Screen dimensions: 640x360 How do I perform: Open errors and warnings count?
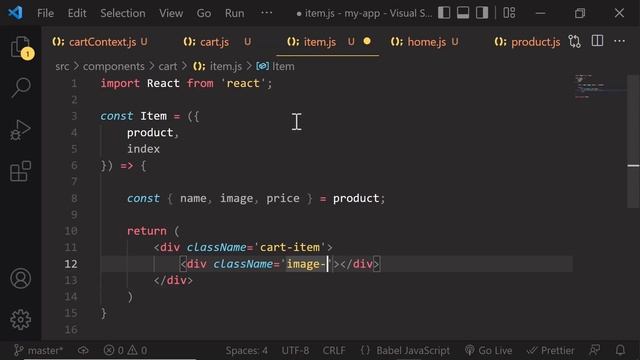[125, 350]
